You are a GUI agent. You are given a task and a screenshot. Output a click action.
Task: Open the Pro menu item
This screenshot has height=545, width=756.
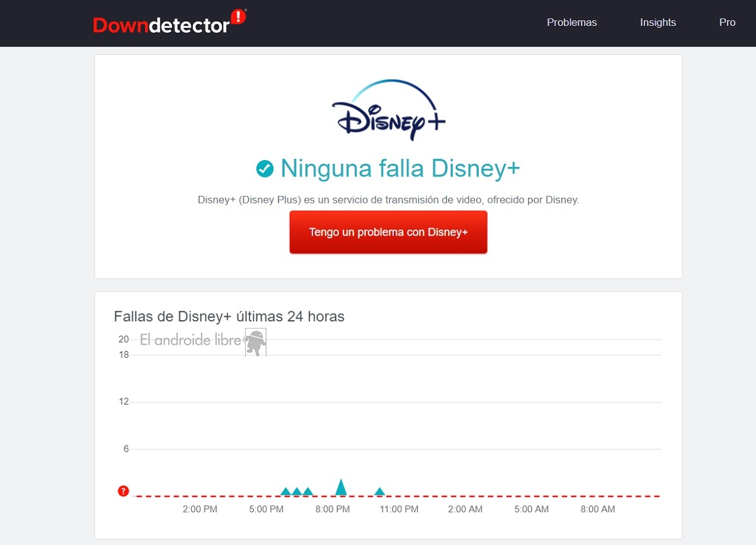pyautogui.click(x=727, y=23)
